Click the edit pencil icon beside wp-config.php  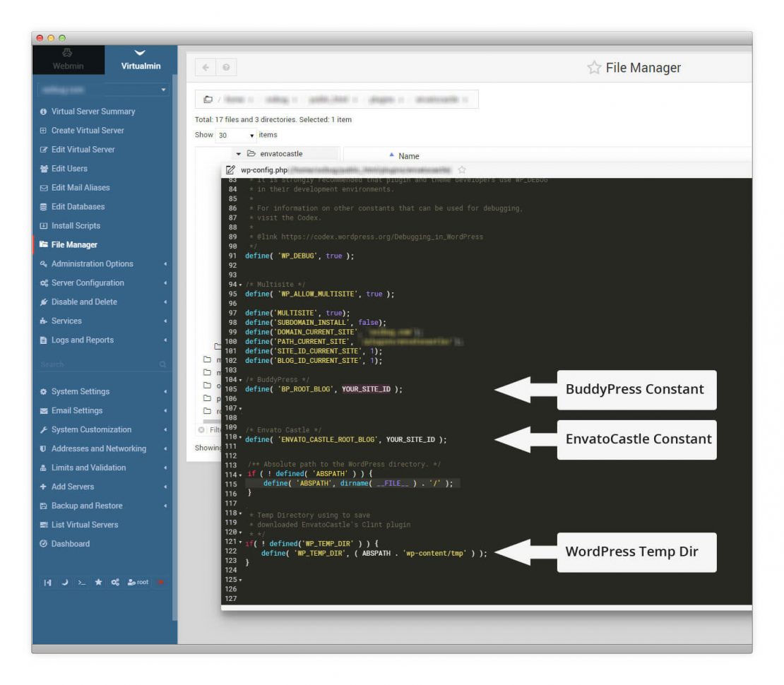pyautogui.click(x=229, y=169)
